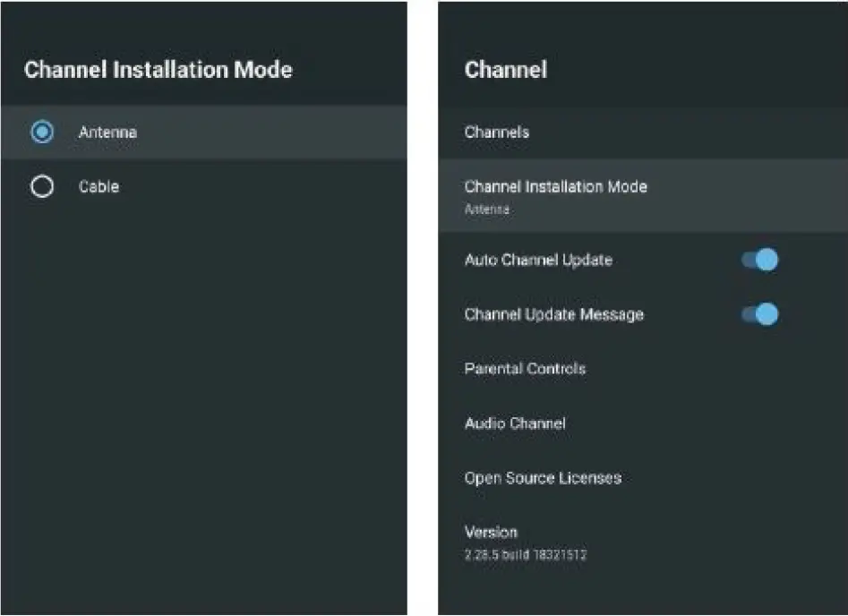Screen dimensions: 848x616
Task: Select the Cable radio button
Action: pos(41,187)
